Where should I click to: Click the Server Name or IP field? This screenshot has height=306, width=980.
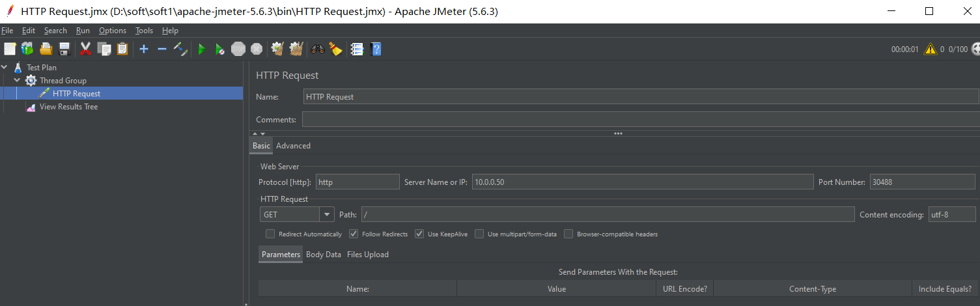(642, 182)
